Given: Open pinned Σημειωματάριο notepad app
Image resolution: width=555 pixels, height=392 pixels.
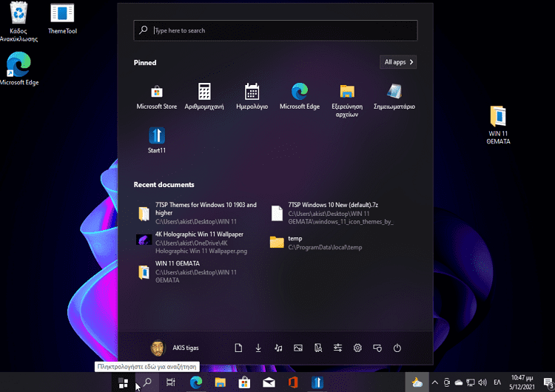Looking at the screenshot, I should pos(394,96).
